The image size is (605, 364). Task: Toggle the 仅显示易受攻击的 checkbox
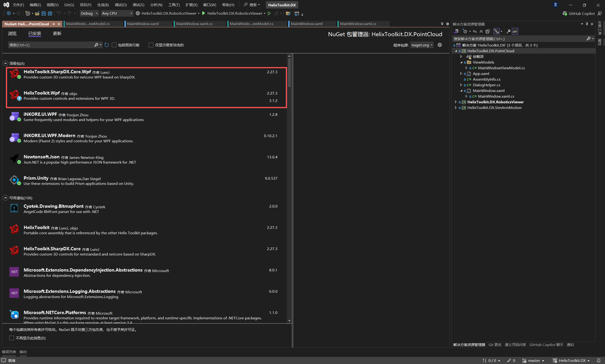[x=151, y=45]
